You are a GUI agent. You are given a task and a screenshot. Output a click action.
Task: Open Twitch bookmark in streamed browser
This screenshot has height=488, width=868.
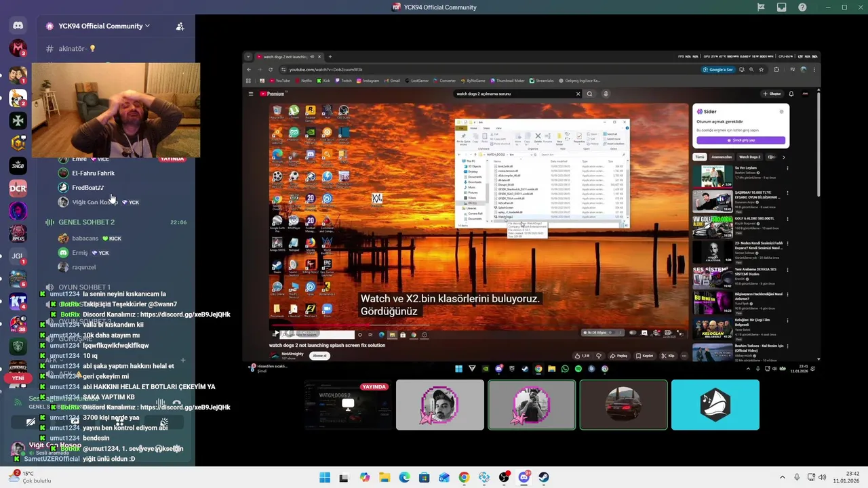click(x=343, y=81)
